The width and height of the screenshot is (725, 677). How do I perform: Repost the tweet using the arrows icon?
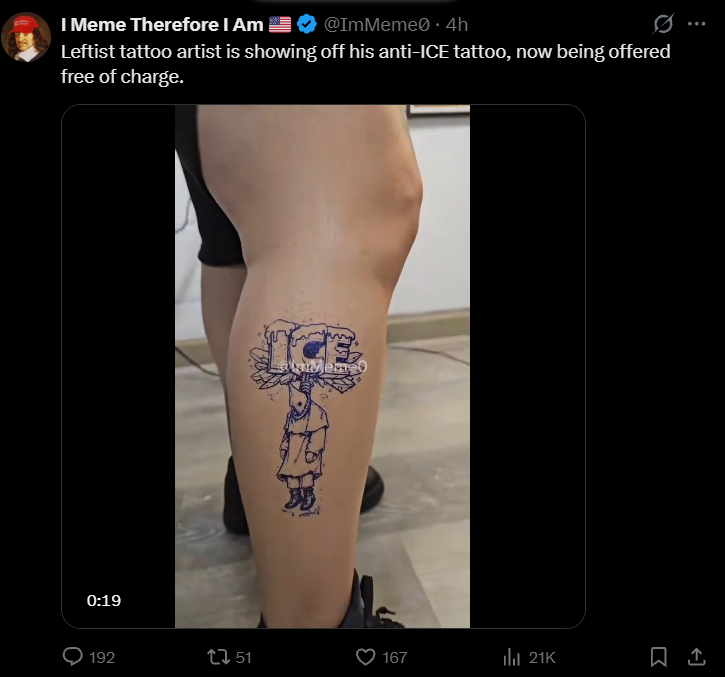click(218, 657)
